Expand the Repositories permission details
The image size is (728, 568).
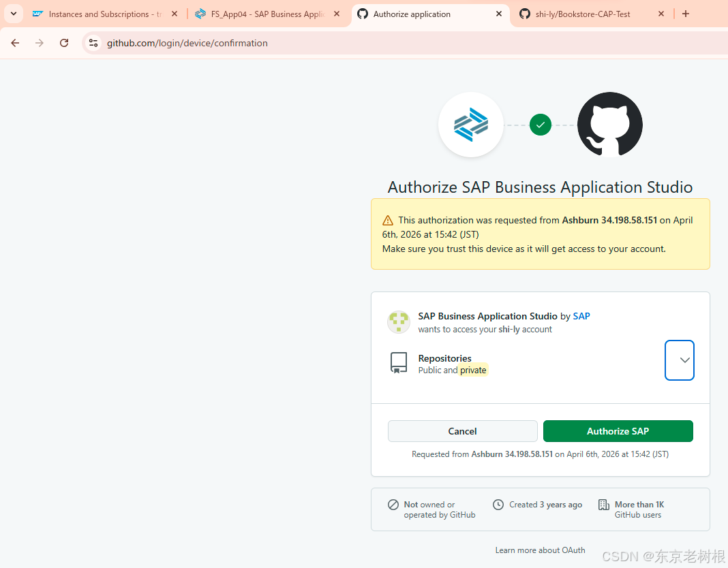[679, 360]
